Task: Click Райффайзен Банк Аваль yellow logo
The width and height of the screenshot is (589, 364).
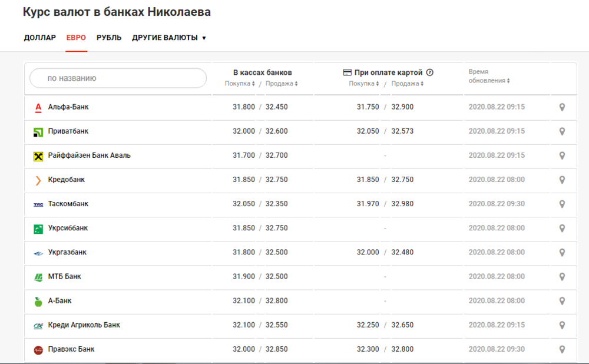Action: pyautogui.click(x=38, y=156)
